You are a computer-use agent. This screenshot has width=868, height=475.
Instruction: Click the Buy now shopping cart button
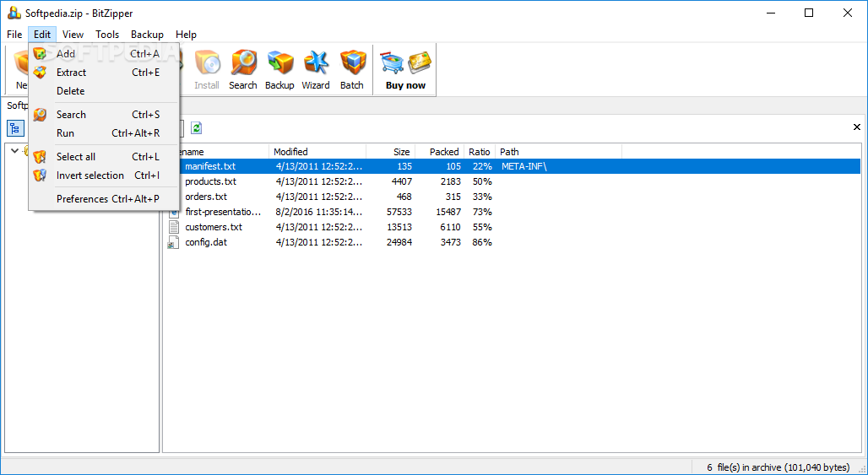[x=406, y=70]
